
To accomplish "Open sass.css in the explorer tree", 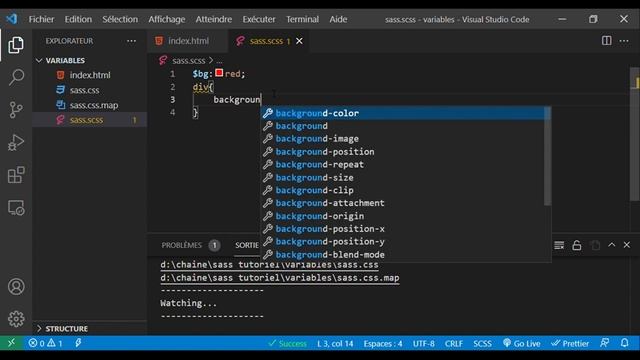I will 84,90.
